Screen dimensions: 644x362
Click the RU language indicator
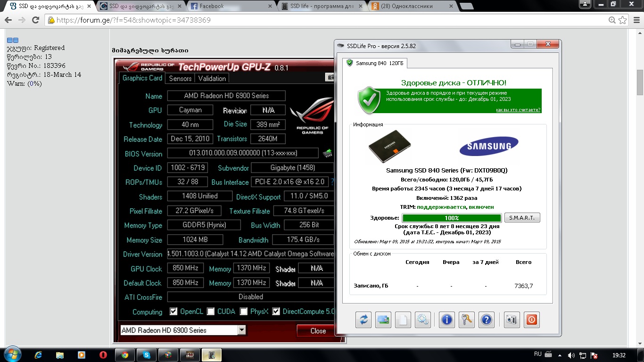537,354
